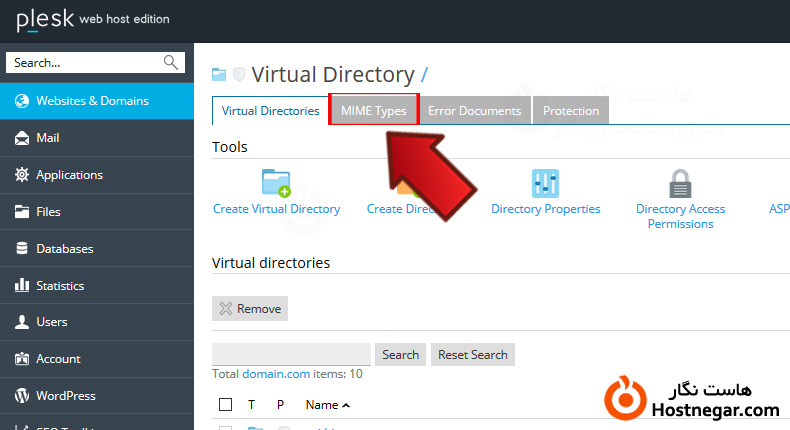
Task: Click the virtual directories search input field
Action: pyautogui.click(x=291, y=354)
